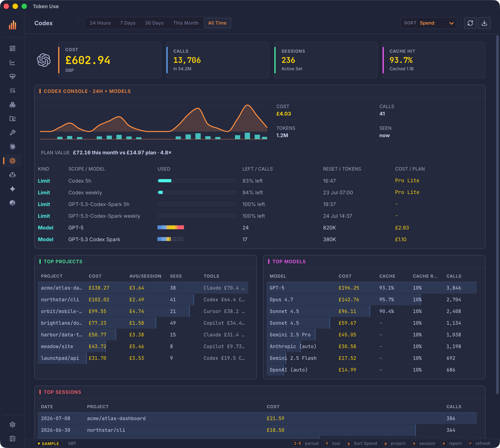Click the 'p project' shortcut hint
The image size is (500, 448).
[394, 443]
